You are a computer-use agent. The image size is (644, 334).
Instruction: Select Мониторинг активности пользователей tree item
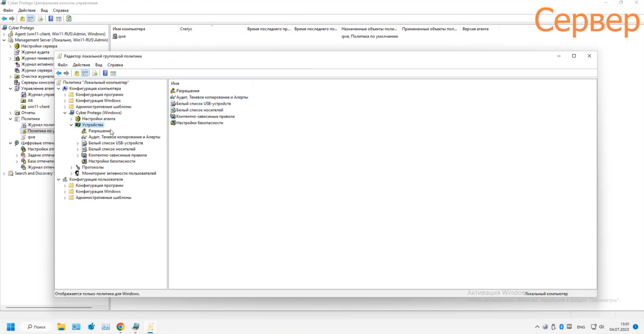coord(119,173)
